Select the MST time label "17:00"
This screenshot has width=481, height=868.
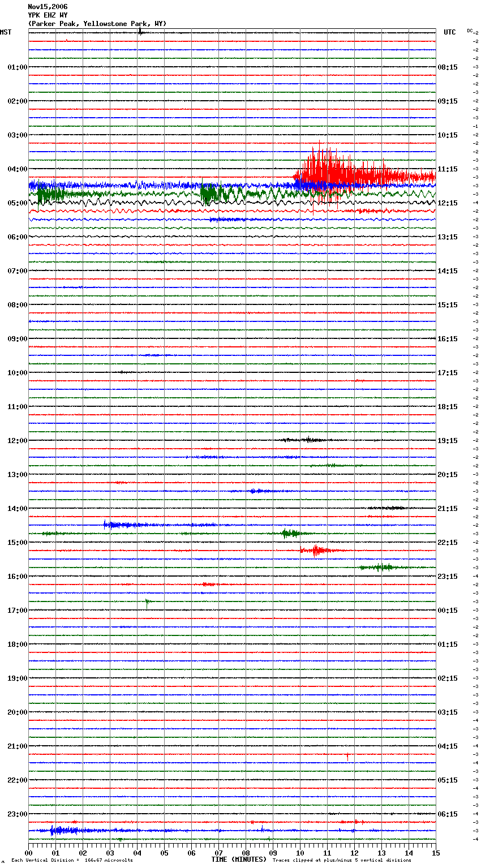tap(18, 611)
